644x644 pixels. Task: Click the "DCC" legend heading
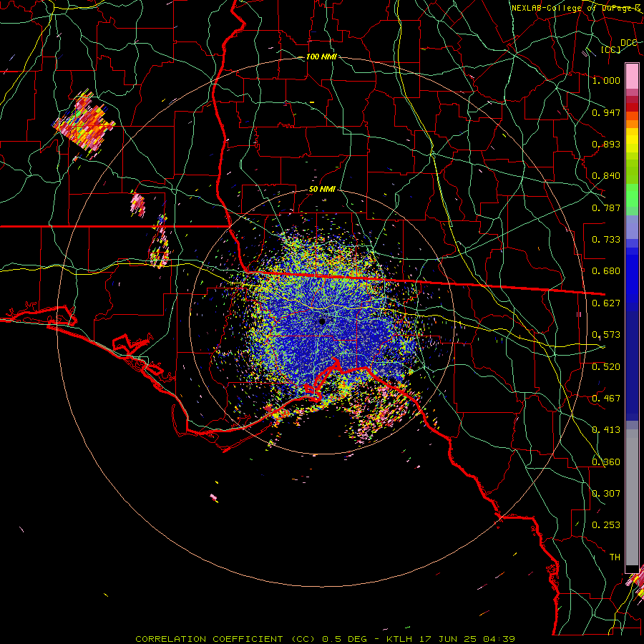pyautogui.click(x=629, y=43)
